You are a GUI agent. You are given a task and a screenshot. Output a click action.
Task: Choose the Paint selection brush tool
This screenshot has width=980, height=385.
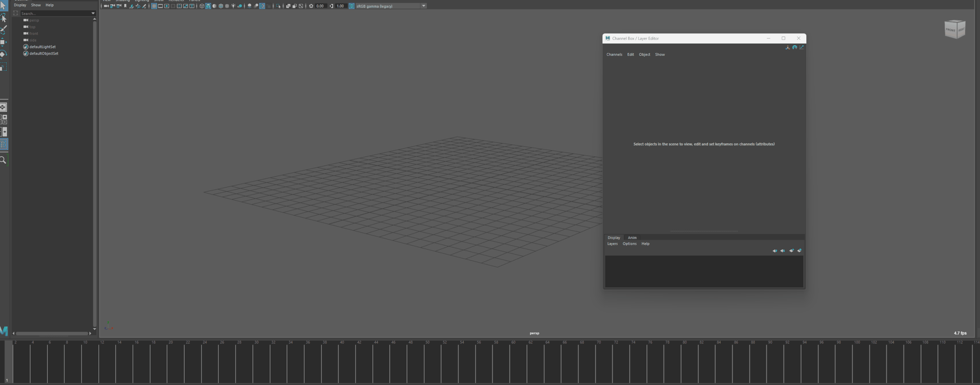[x=3, y=30]
